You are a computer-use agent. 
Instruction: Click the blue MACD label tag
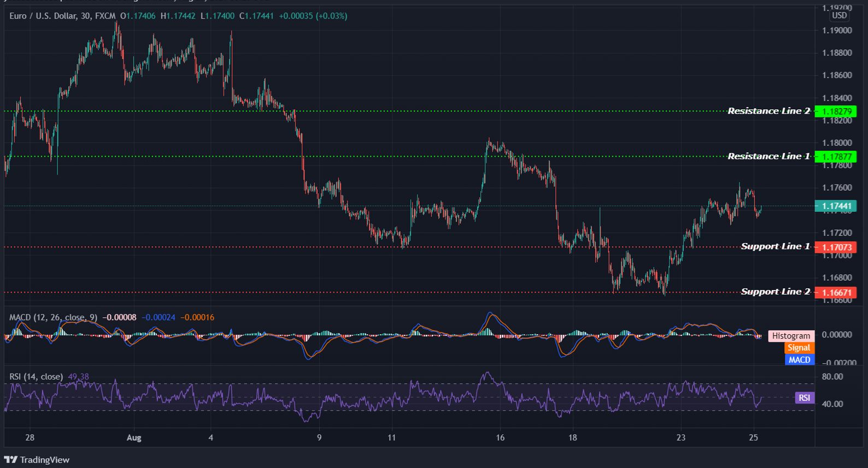coord(799,360)
